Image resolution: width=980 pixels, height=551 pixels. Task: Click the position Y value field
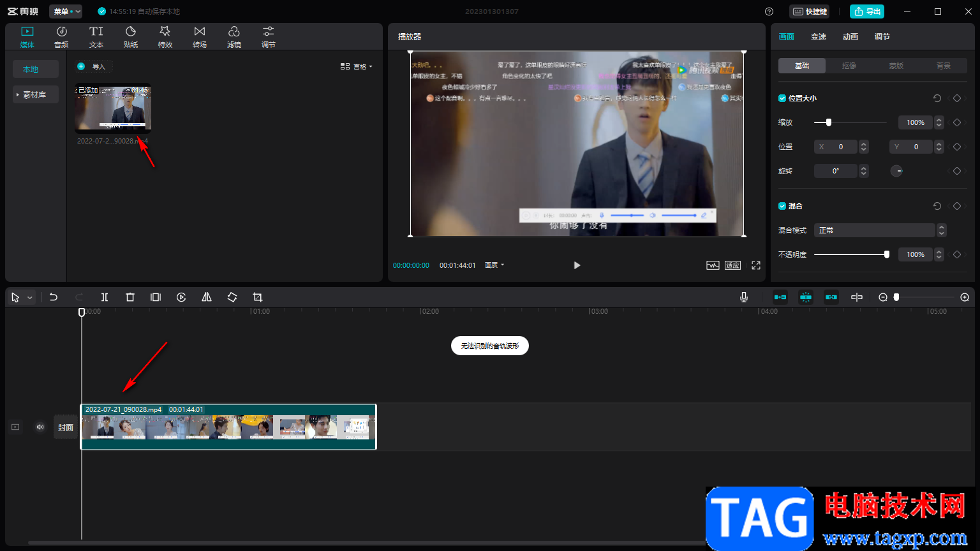(x=911, y=147)
